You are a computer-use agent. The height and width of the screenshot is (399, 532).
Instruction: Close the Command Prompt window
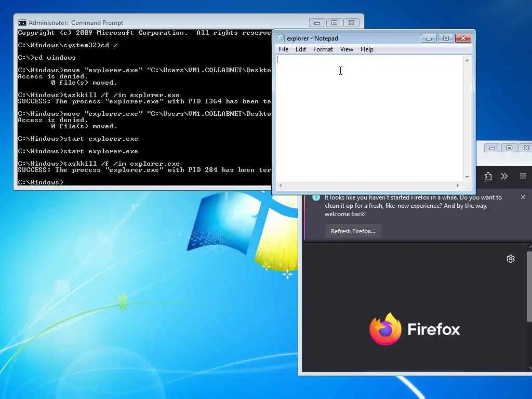click(352, 23)
